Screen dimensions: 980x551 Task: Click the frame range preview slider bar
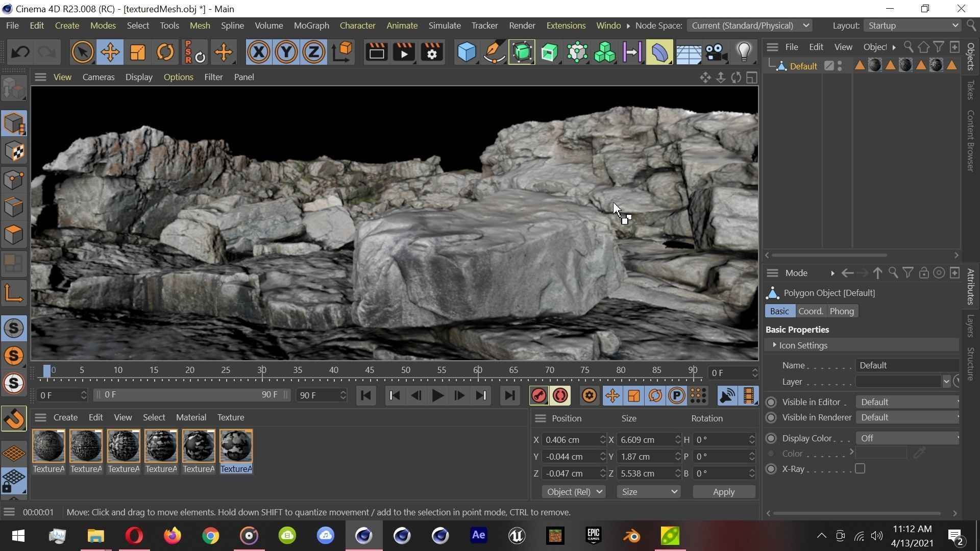tap(191, 395)
